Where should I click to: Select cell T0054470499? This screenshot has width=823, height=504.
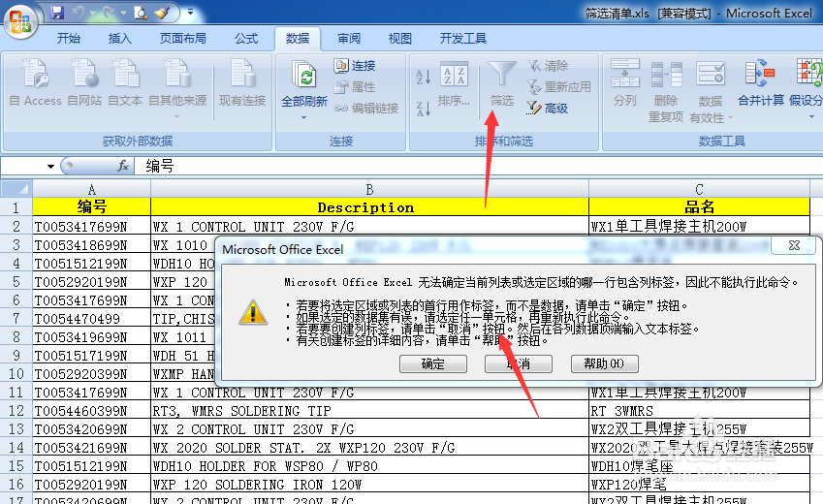[x=92, y=319]
